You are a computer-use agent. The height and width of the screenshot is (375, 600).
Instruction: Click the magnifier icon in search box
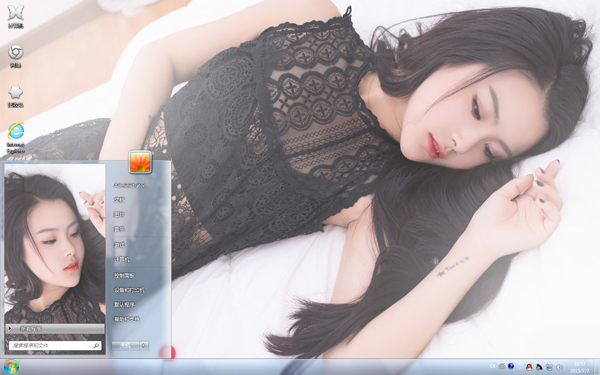click(96, 346)
